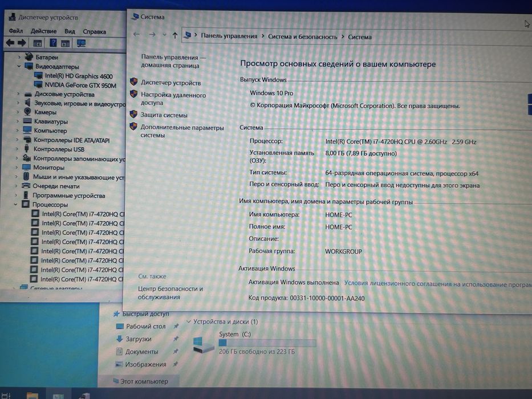
Task: Click the Компьютер category icon
Action: pos(27,131)
